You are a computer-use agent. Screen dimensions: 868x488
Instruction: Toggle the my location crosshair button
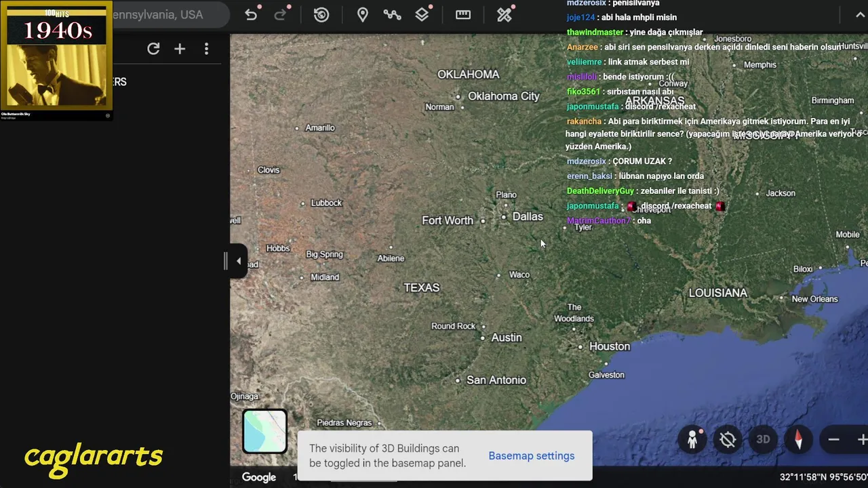click(x=728, y=440)
